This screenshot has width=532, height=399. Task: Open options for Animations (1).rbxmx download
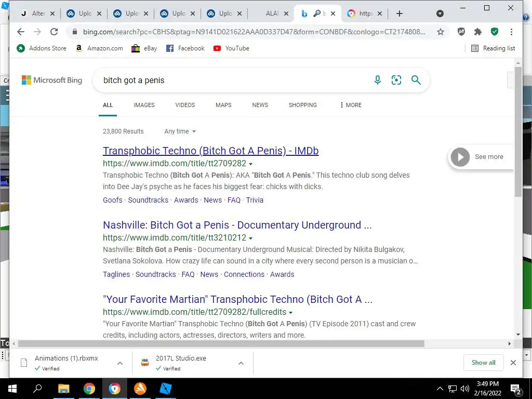pos(120,363)
